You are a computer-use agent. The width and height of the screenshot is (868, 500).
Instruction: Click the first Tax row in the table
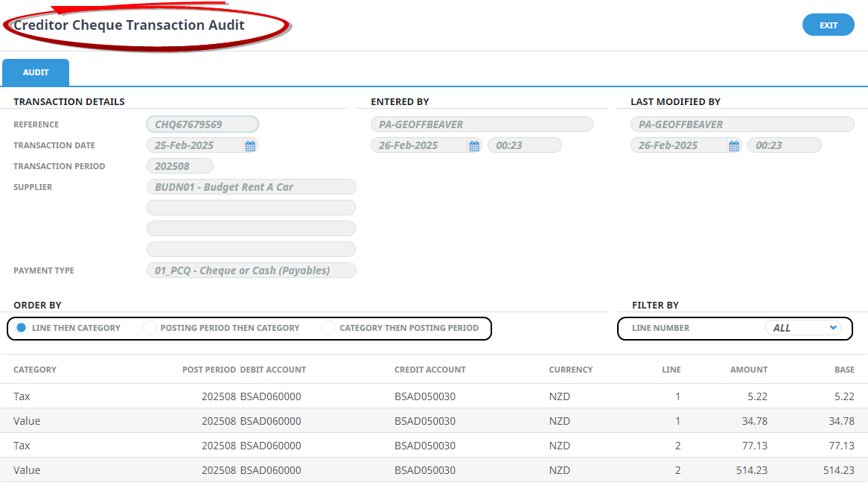[298, 396]
